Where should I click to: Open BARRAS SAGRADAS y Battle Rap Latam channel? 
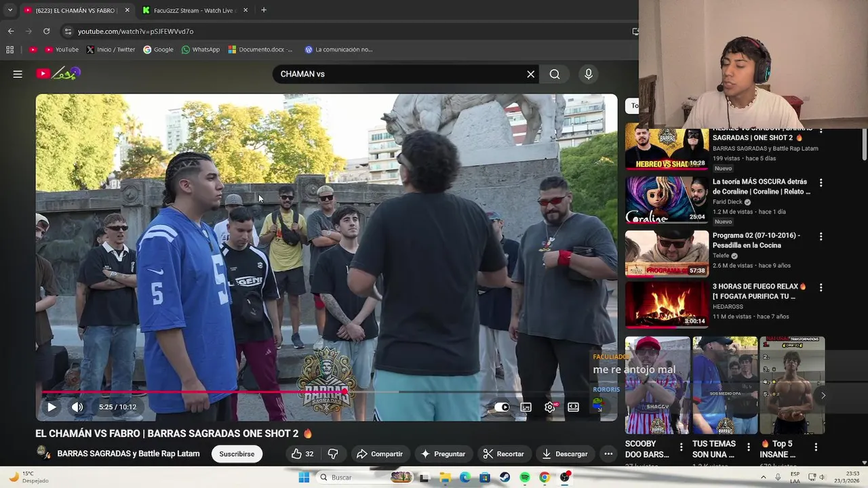click(128, 453)
